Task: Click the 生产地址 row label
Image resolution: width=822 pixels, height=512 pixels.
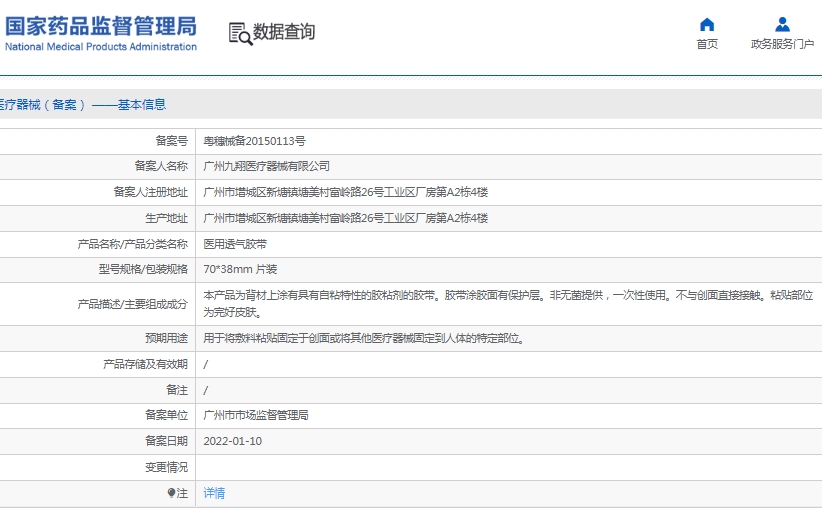Action: (166, 218)
